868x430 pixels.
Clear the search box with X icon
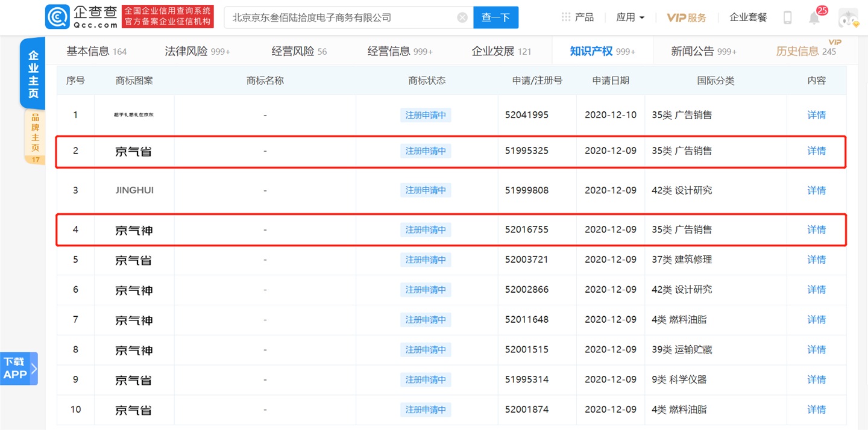[x=462, y=17]
